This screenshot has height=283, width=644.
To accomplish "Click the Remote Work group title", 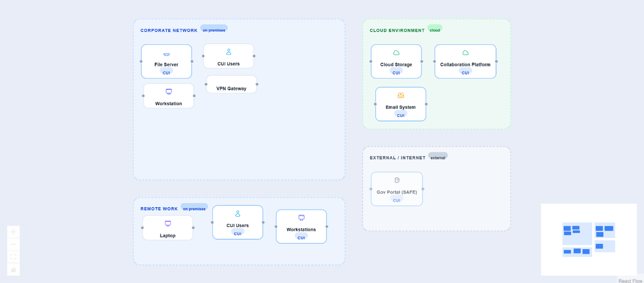I will pyautogui.click(x=159, y=209).
